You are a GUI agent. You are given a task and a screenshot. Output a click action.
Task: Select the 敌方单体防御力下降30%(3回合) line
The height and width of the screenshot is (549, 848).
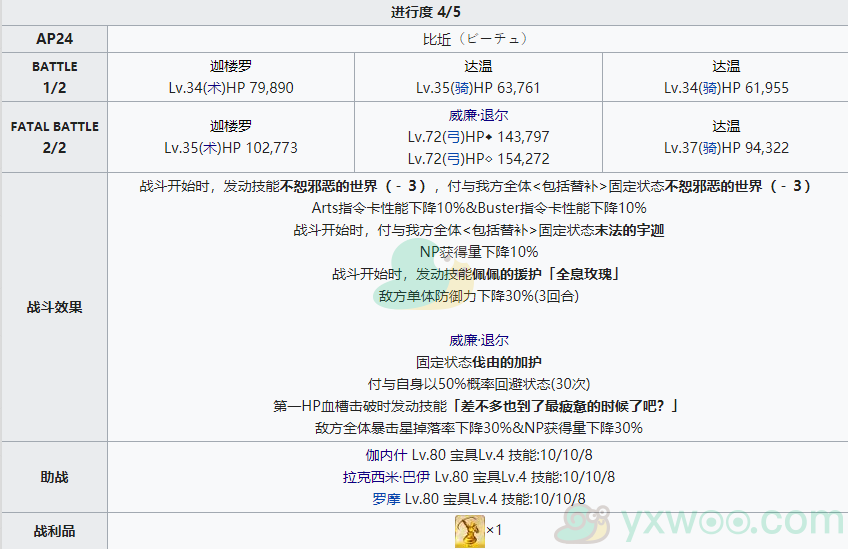tap(479, 296)
